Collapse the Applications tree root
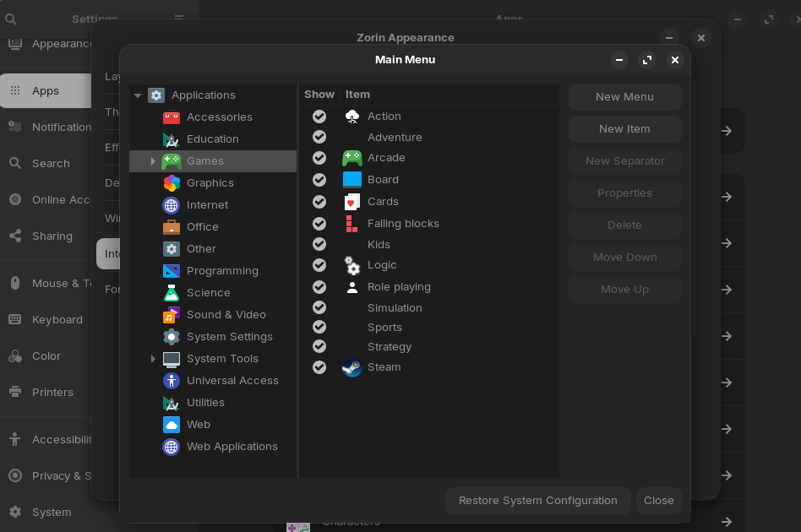The height and width of the screenshot is (532, 801). [138, 95]
